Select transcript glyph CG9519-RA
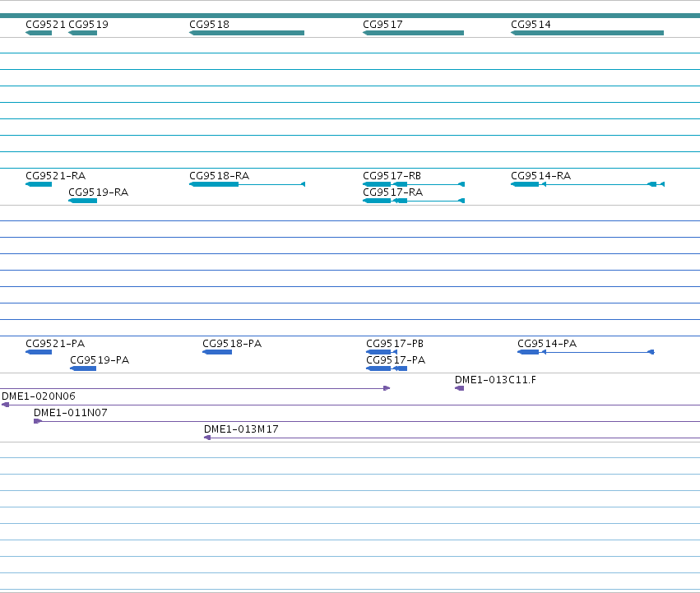700x593 pixels. coord(82,201)
